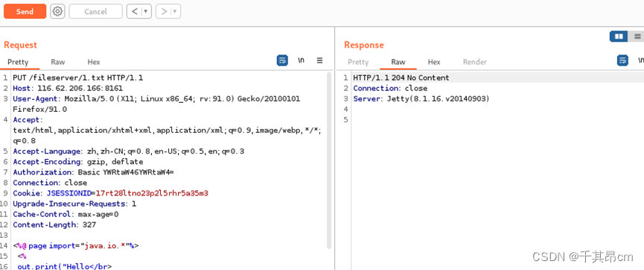Click the PUT /fileserver/1.txt request line

(78, 78)
